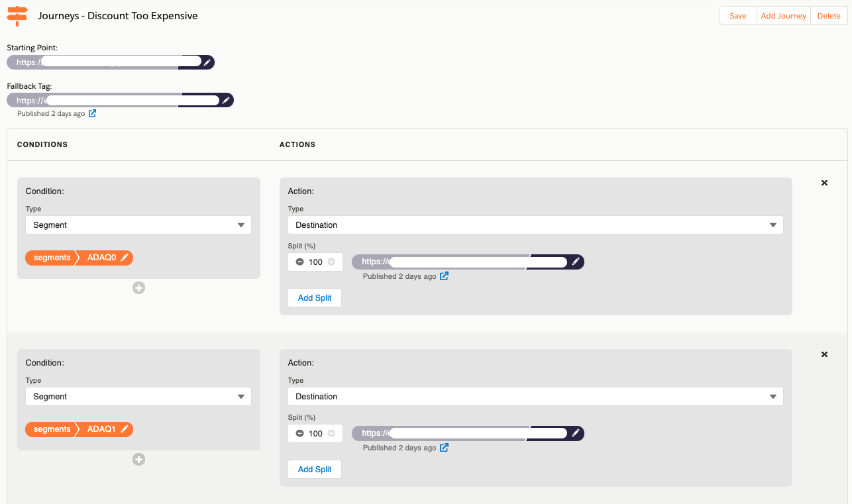Expand Condition Type dropdown for ADAQ0
The height and width of the screenshot is (504, 852).
pyautogui.click(x=138, y=225)
